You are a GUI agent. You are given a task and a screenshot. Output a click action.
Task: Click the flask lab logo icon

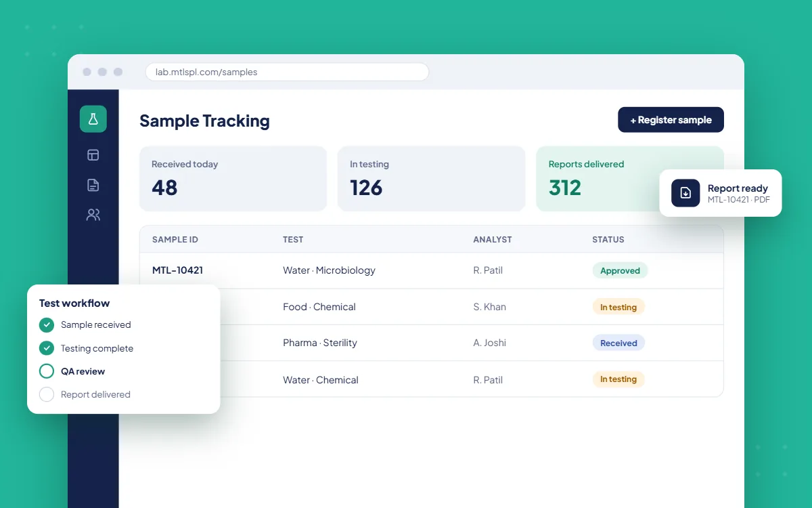[93, 119]
